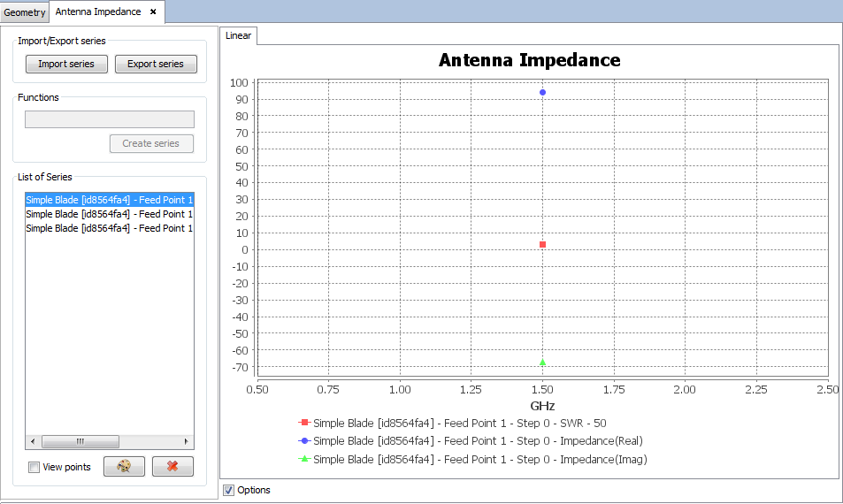Select the Linear chart tab
This screenshot has height=504, width=843.
tap(239, 35)
